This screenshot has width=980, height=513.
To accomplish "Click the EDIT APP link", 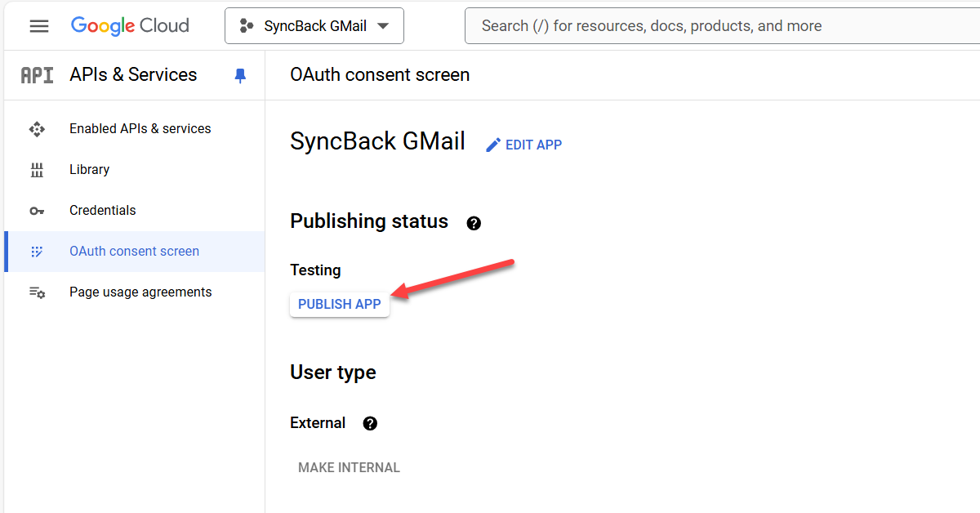I will (533, 145).
